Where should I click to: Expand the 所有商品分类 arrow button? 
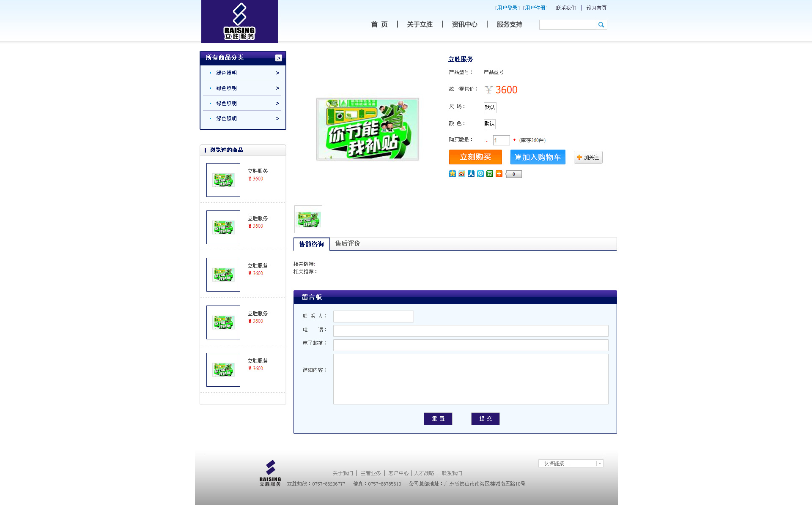278,58
